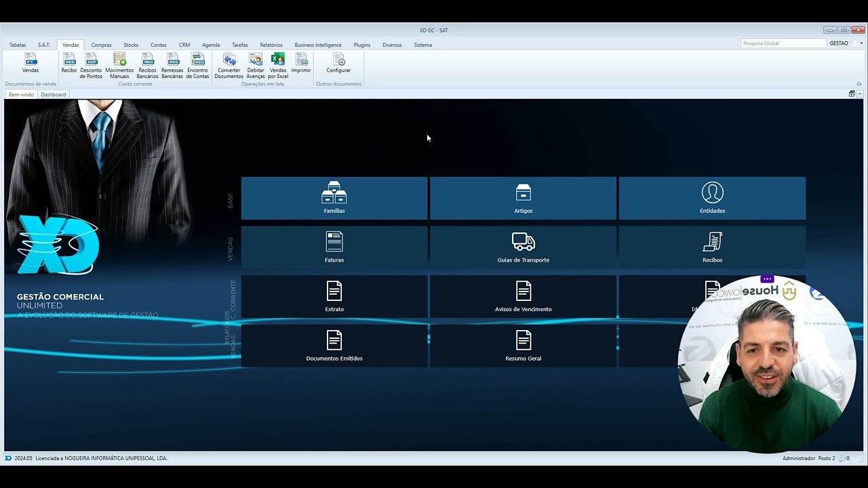Open the Recibos dashboard tile

point(713,247)
